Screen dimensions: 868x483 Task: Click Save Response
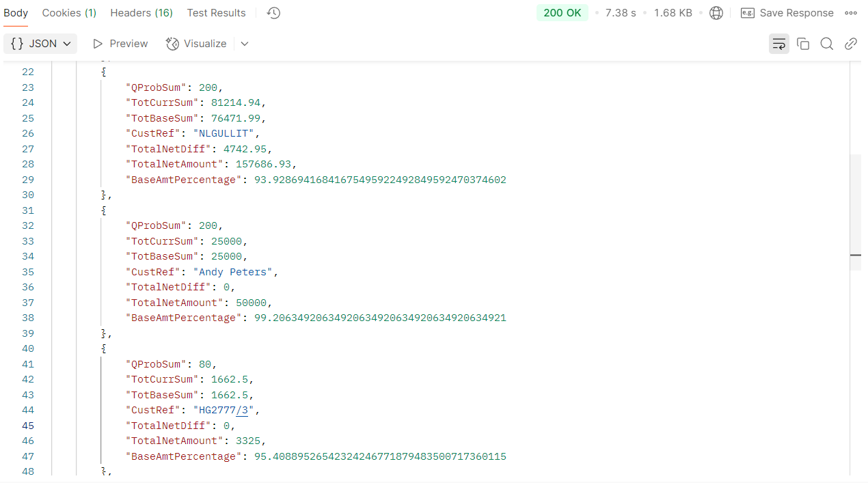pyautogui.click(x=787, y=13)
